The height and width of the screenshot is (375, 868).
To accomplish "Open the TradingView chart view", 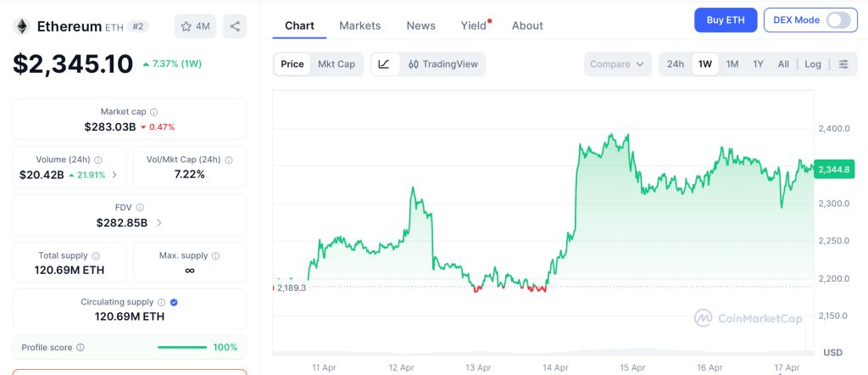I will click(442, 64).
